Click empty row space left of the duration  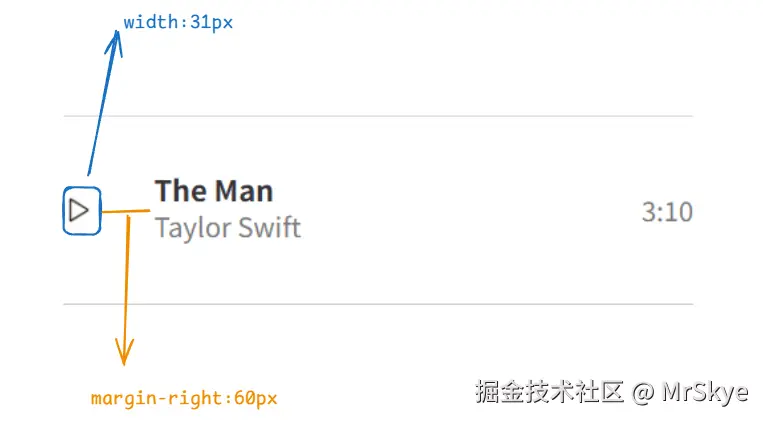[x=470, y=212]
